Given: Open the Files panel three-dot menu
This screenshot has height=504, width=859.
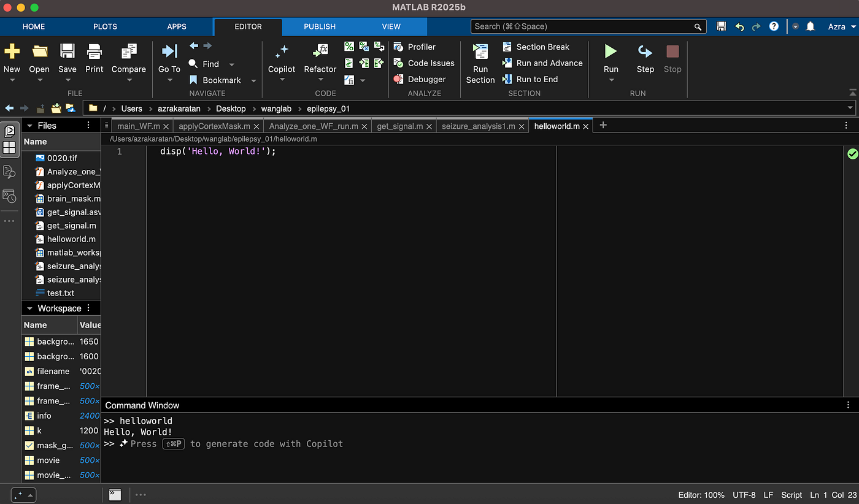Looking at the screenshot, I should pyautogui.click(x=88, y=125).
